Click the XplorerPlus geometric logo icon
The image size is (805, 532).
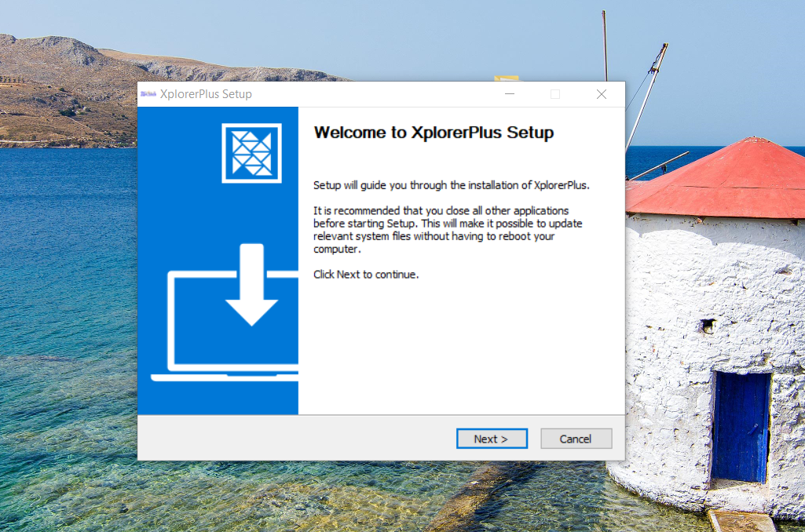pos(251,153)
